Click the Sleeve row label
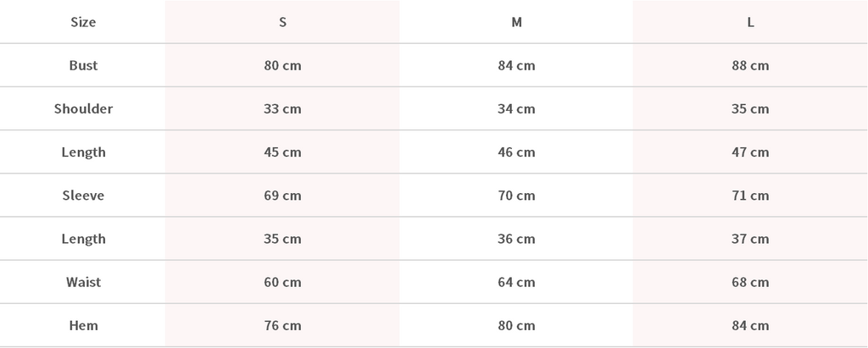The image size is (868, 348). coord(83,196)
